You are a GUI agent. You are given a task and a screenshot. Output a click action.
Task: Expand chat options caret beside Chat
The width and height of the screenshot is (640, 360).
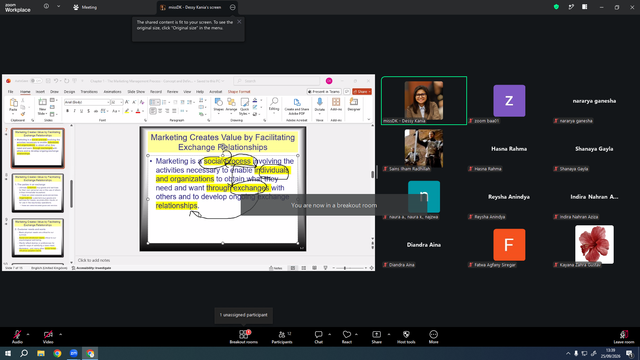click(x=329, y=334)
